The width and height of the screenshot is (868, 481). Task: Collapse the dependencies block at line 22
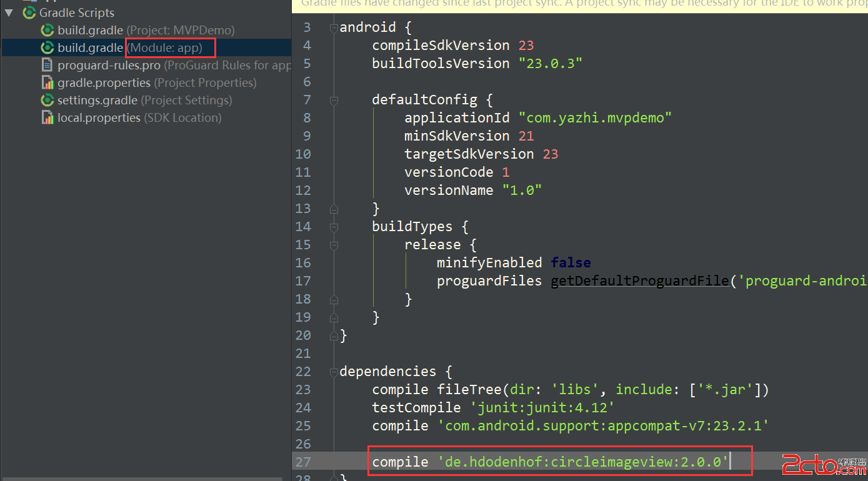point(333,370)
